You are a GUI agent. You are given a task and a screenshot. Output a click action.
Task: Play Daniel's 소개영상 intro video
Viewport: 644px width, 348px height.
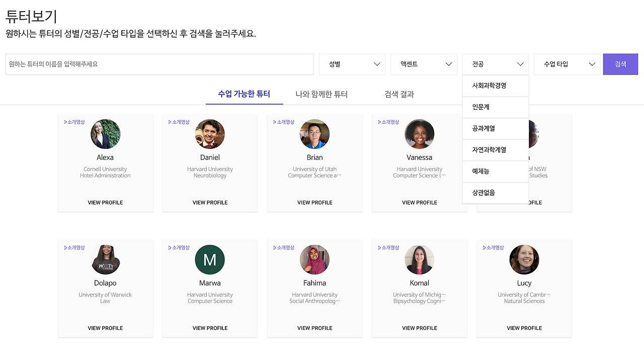(179, 121)
